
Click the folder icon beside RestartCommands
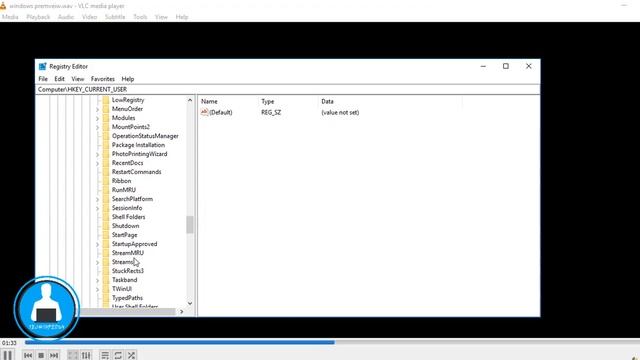106,172
